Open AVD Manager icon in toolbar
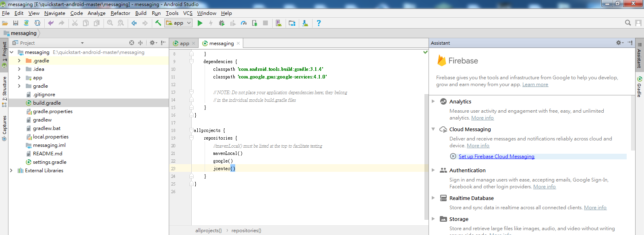 pyautogui.click(x=278, y=23)
